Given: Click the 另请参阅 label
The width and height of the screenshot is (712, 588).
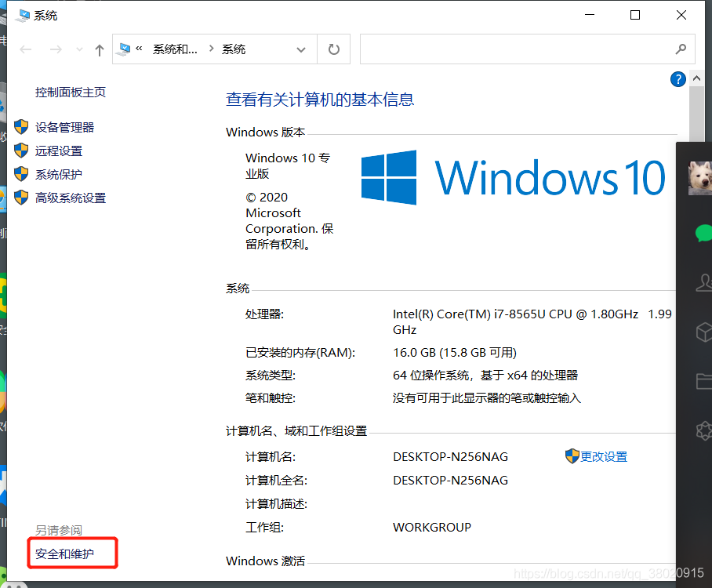Looking at the screenshot, I should [x=59, y=530].
